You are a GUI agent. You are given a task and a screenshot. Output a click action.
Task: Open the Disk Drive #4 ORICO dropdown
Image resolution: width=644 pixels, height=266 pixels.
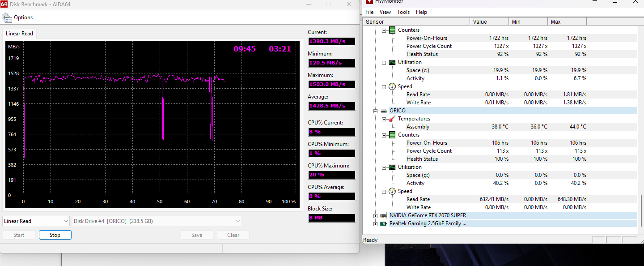(157, 221)
